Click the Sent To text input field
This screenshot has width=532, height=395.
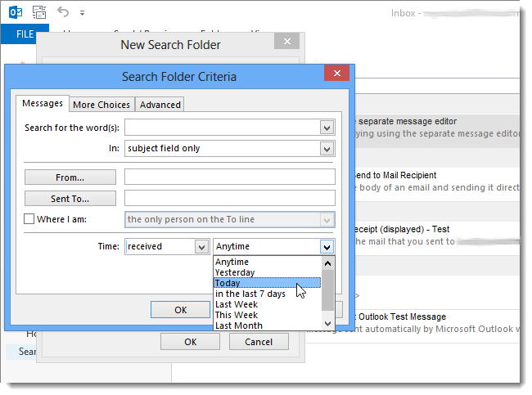click(230, 198)
